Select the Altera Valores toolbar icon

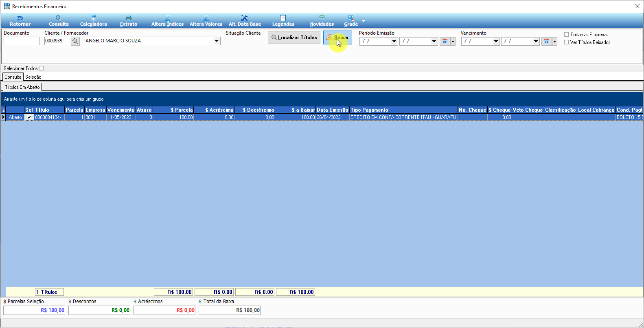(206, 18)
